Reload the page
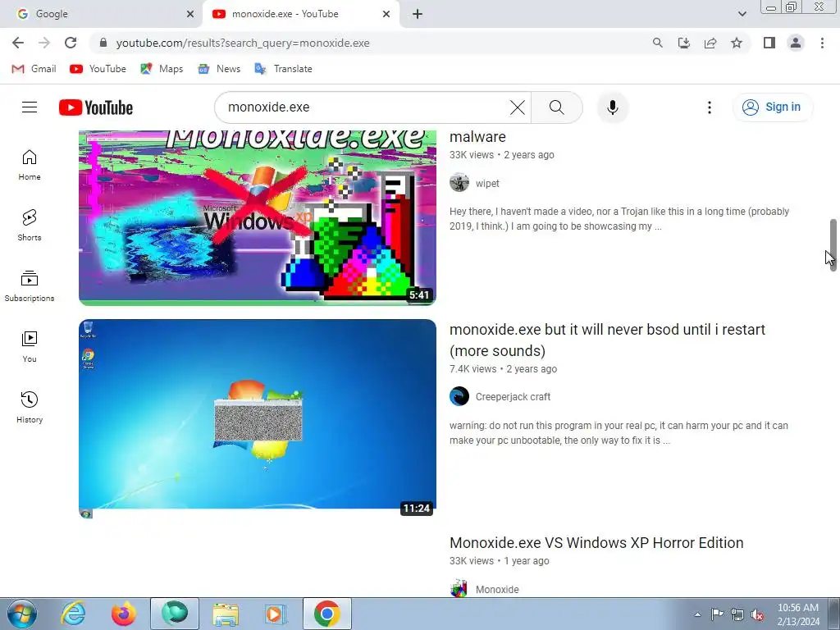 coord(71,43)
